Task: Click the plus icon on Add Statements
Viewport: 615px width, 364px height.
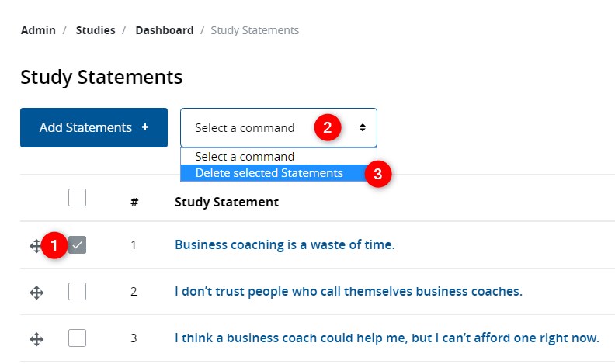Action: 145,127
